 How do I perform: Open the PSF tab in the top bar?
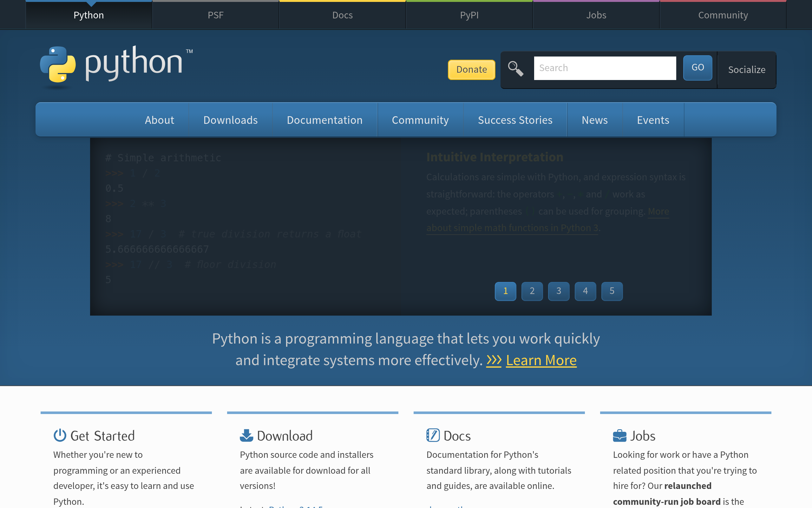(215, 15)
